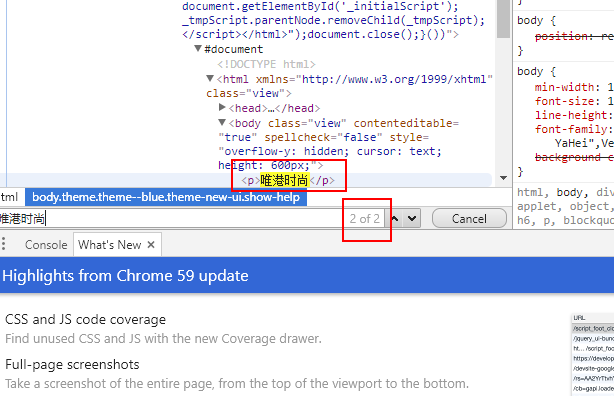The image size is (614, 396).
Task: Close the What's New tab
Action: (151, 245)
